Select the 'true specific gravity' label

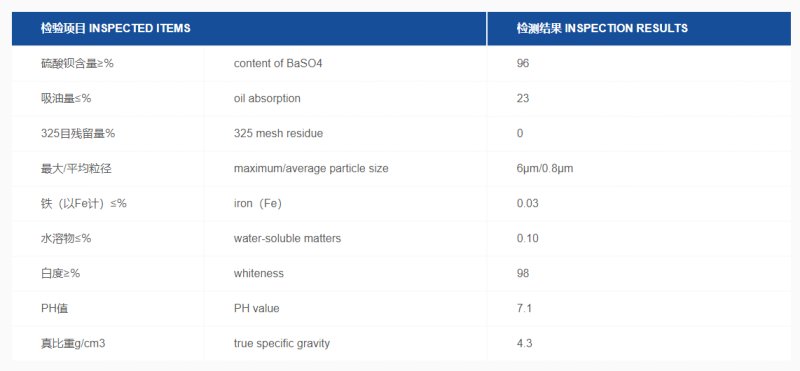282,343
